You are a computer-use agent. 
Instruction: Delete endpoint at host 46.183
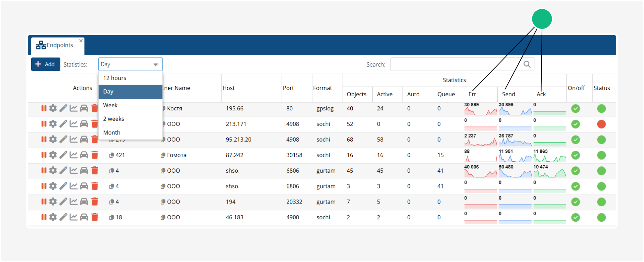95,217
